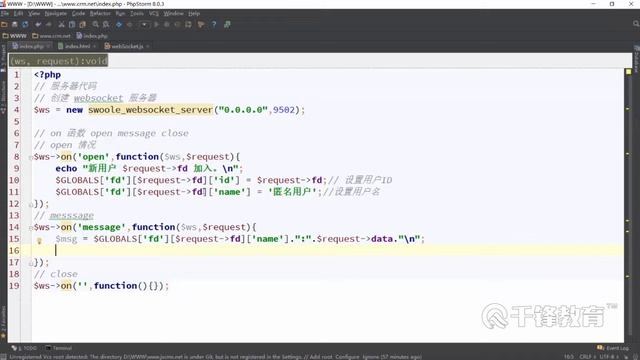Open the UTF-8 encoding selector
The image size is (640, 360).
(x=608, y=357)
